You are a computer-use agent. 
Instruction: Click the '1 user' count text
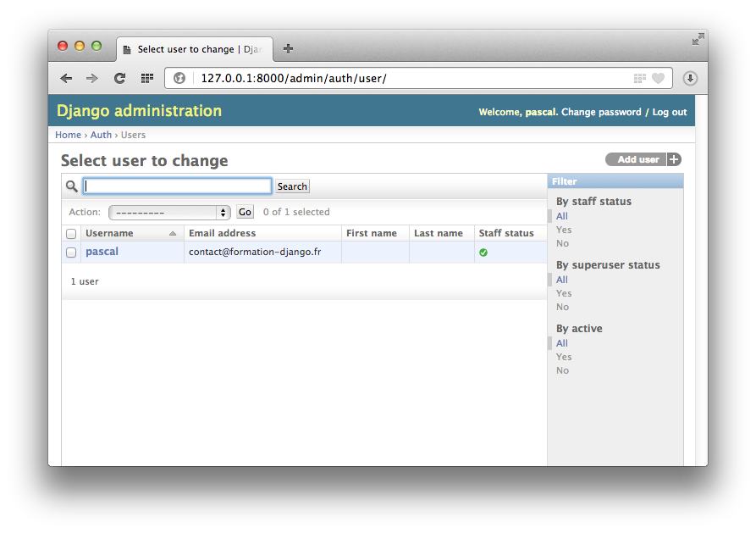tap(85, 281)
